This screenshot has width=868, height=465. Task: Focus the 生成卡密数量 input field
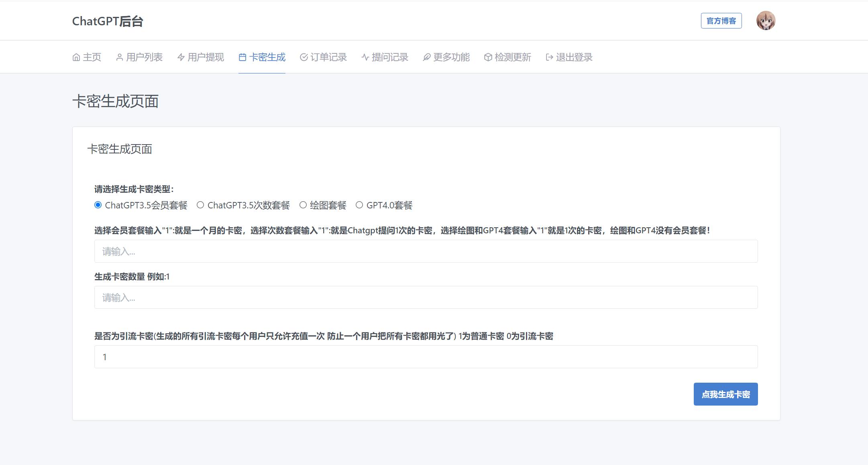click(x=426, y=297)
